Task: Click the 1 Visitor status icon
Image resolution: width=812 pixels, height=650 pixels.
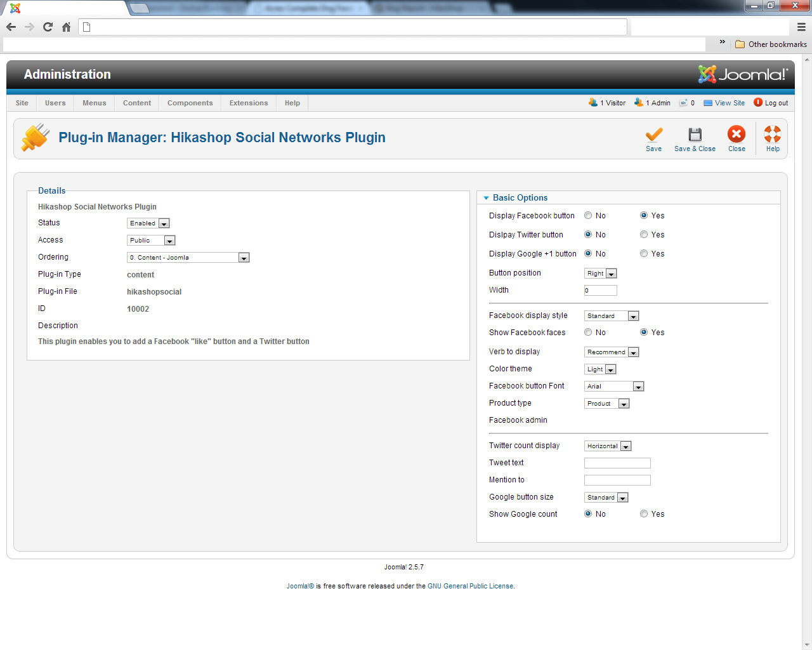Action: pyautogui.click(x=593, y=102)
